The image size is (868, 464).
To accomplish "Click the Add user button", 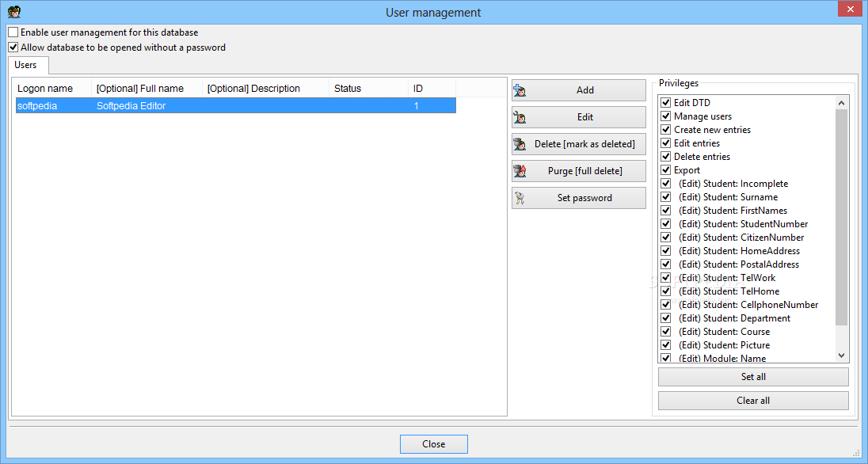I will [x=578, y=90].
